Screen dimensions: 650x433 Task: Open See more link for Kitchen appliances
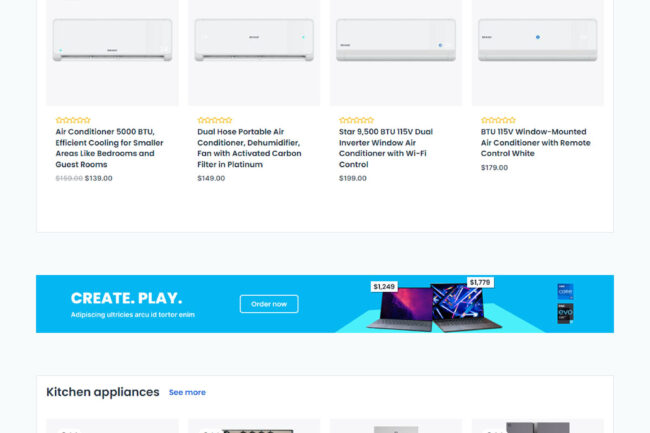pos(187,392)
